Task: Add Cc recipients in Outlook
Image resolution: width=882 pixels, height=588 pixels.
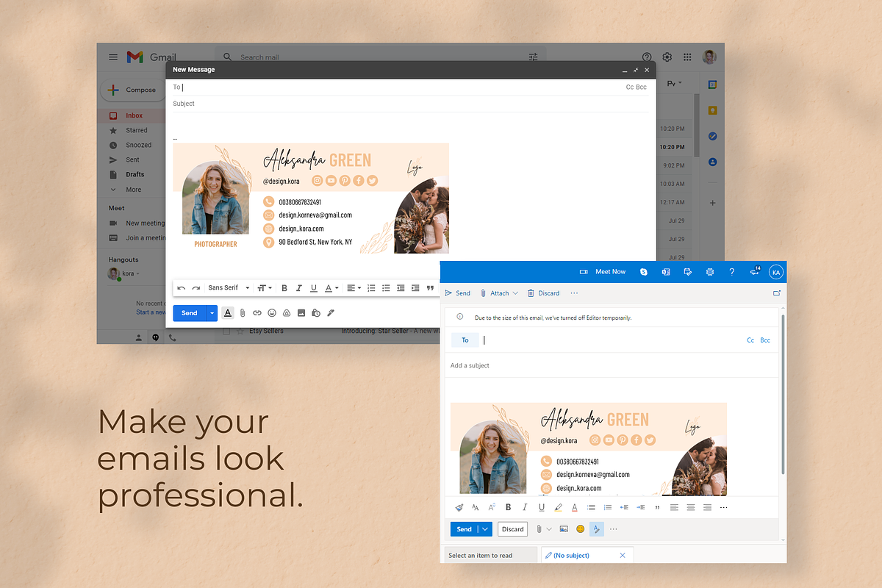Action: 750,340
